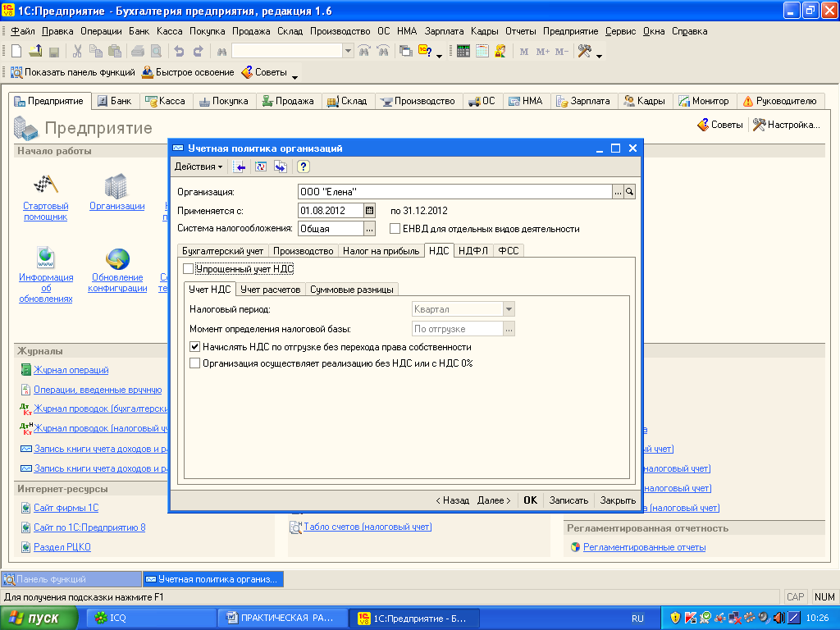Click the Cut scissors icon

coord(77,52)
